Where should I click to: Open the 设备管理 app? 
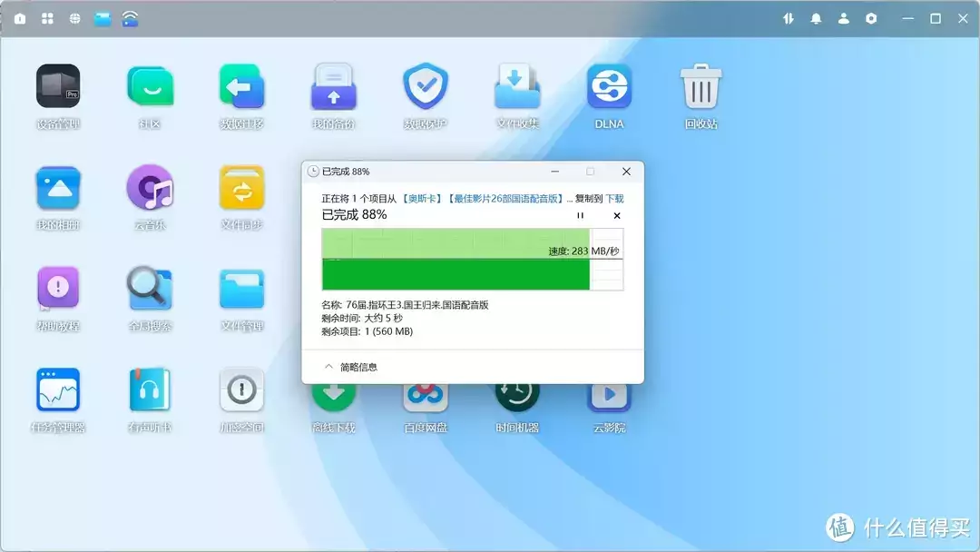(58, 86)
